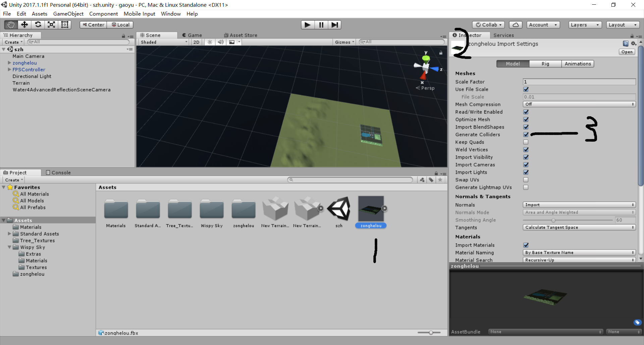Viewport: 644px width, 345px height.
Task: Toggle Generate Colliders checkbox
Action: point(526,135)
